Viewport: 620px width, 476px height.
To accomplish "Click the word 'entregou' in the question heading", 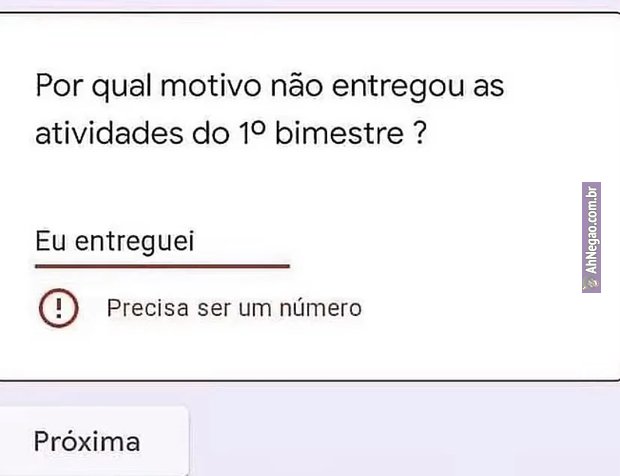I will 398,86.
